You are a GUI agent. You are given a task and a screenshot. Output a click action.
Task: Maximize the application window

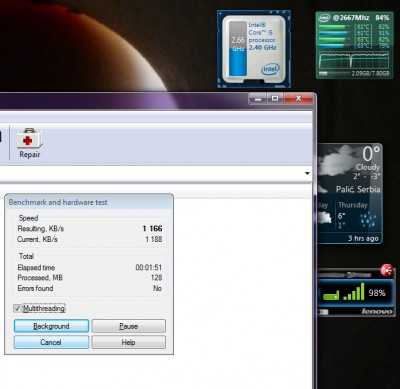tap(275, 98)
